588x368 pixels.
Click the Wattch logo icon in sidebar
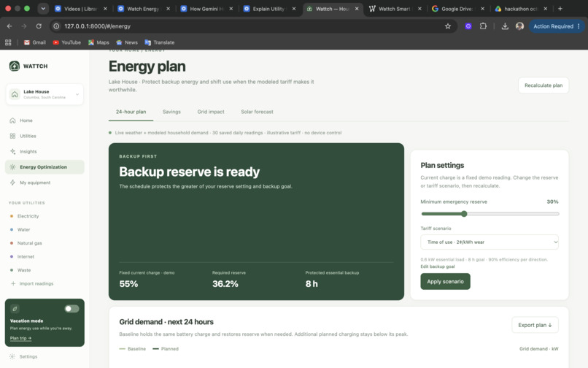(15, 66)
